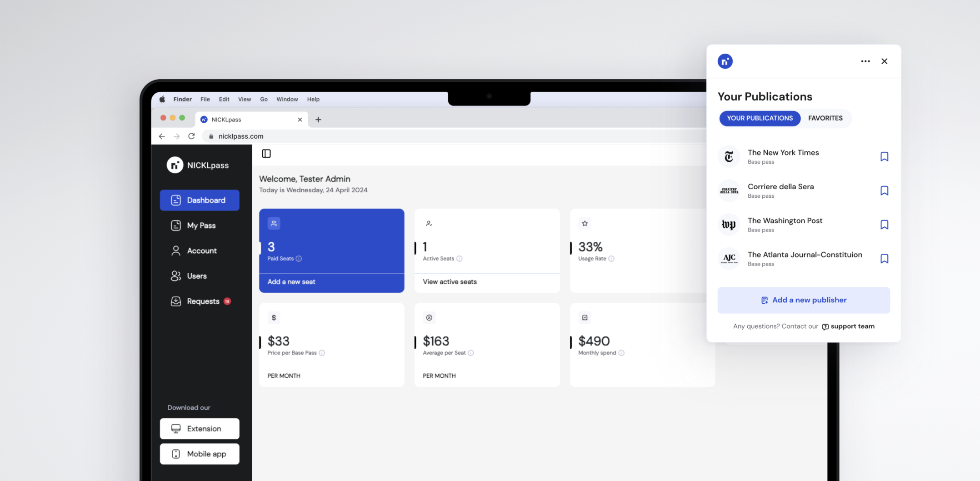Click The Washington Post title
Viewport: 980px width, 481px height.
tap(785, 220)
